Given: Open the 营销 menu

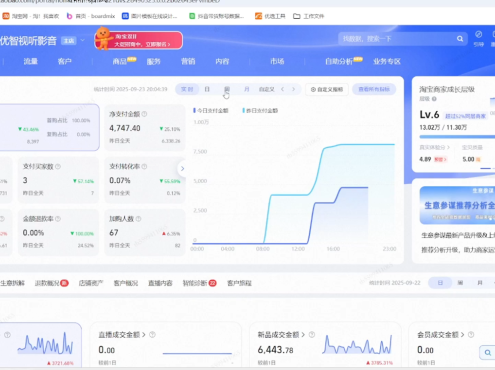Looking at the screenshot, I should 188,61.
